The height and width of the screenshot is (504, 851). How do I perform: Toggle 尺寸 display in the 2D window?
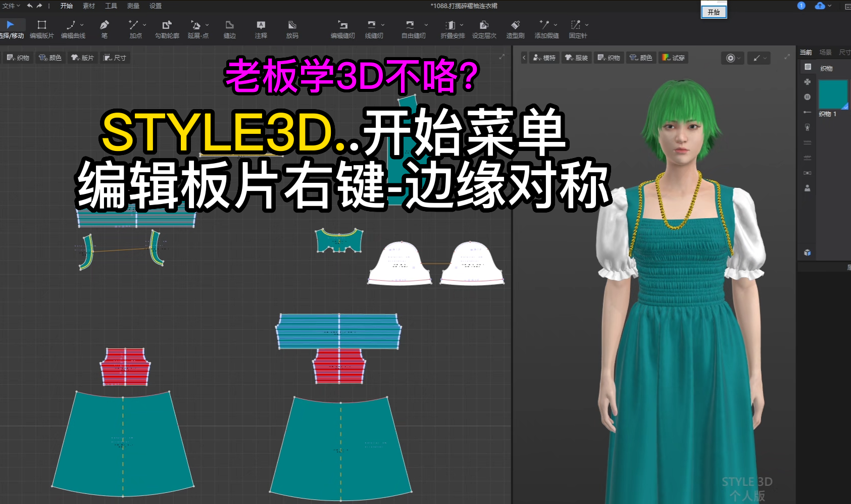click(115, 58)
